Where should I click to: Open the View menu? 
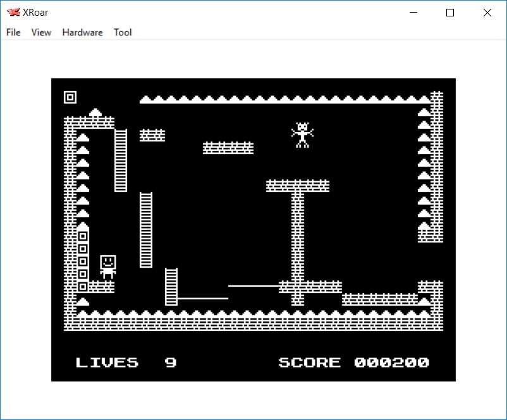(41, 32)
